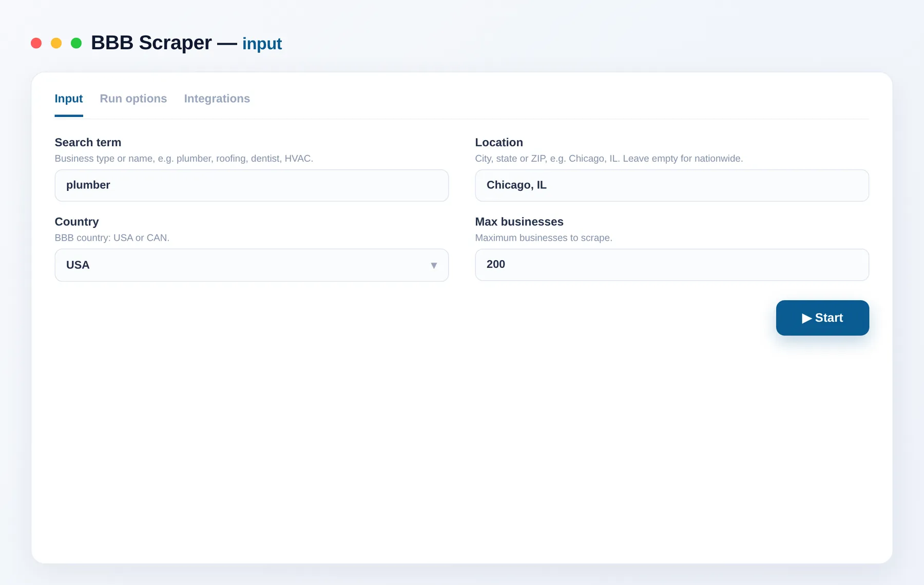Click the Max businesses label

coord(519,222)
